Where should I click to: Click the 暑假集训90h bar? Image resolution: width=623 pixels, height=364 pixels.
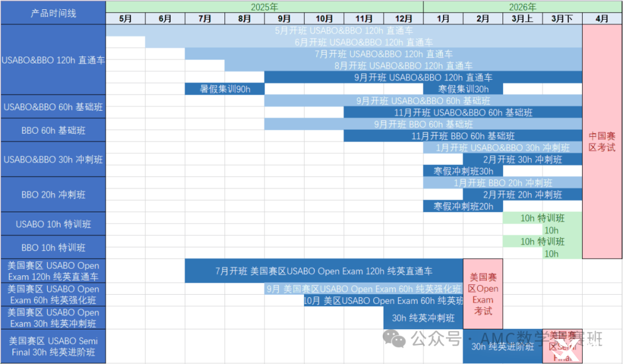pyautogui.click(x=225, y=89)
